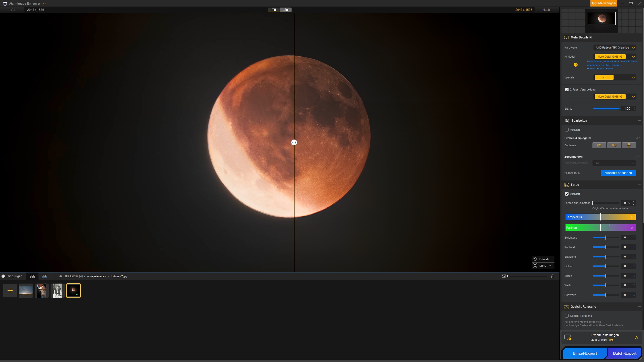Click the Einzel-Export button
Image resolution: width=644 pixels, height=362 pixels.
click(585, 353)
